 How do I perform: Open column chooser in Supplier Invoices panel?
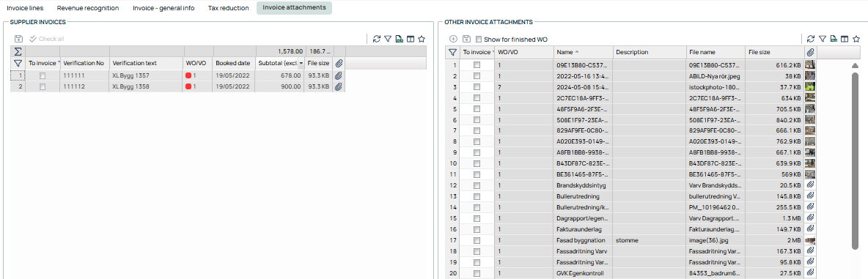[411, 39]
